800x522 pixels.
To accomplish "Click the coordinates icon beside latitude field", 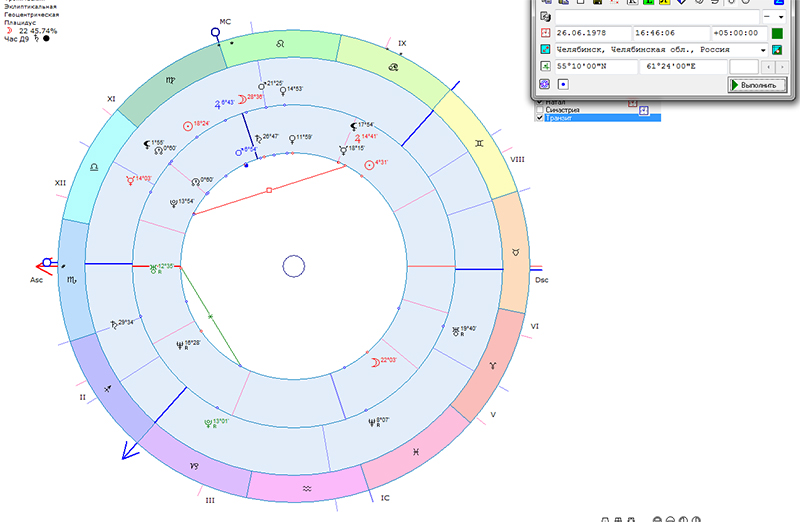I will [x=545, y=66].
